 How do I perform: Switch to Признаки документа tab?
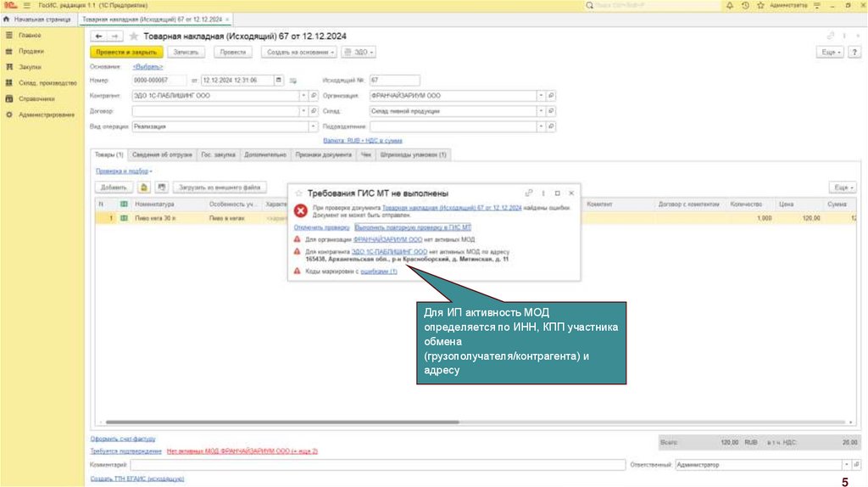(x=323, y=154)
